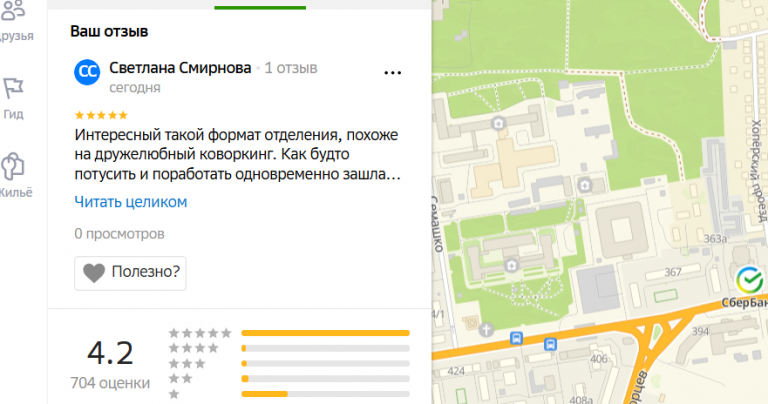Open review options three-dot menu
The height and width of the screenshot is (404, 768).
392,73
